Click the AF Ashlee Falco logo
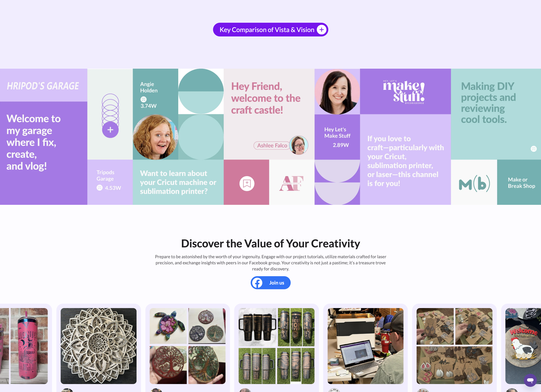 point(291,183)
